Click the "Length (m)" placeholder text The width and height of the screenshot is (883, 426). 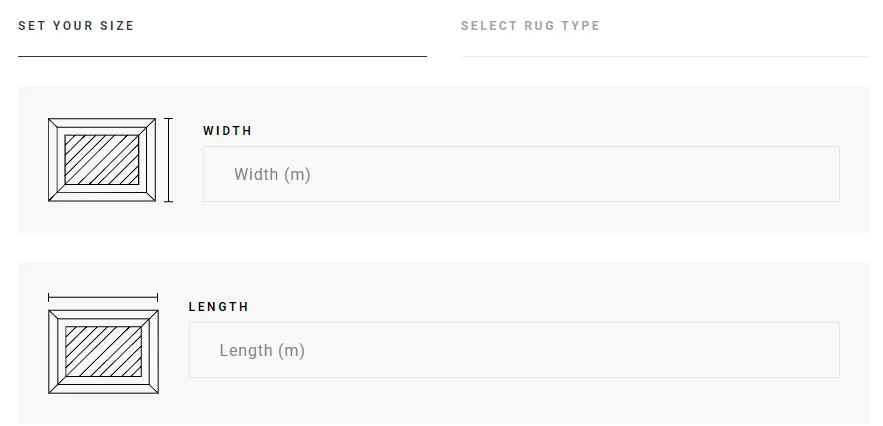[262, 350]
